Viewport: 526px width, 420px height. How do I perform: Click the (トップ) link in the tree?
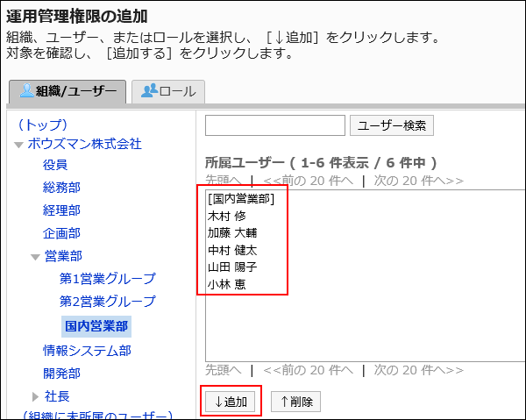click(x=43, y=125)
